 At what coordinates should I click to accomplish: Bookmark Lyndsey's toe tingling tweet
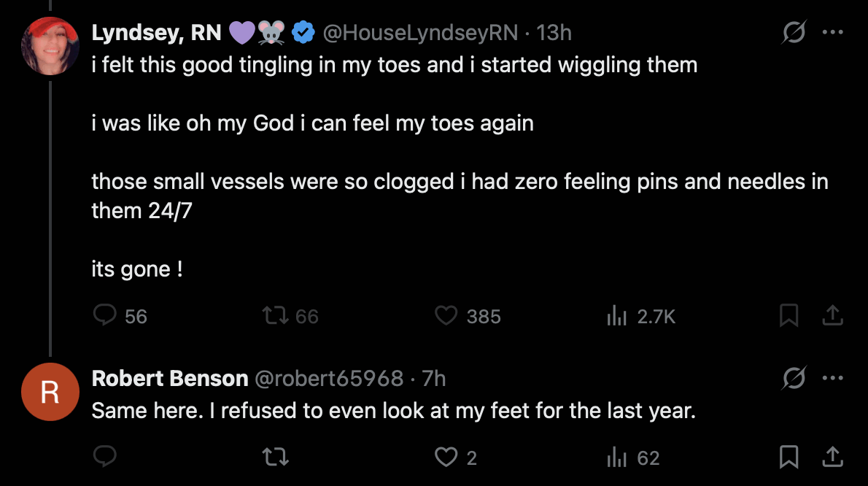pos(788,316)
